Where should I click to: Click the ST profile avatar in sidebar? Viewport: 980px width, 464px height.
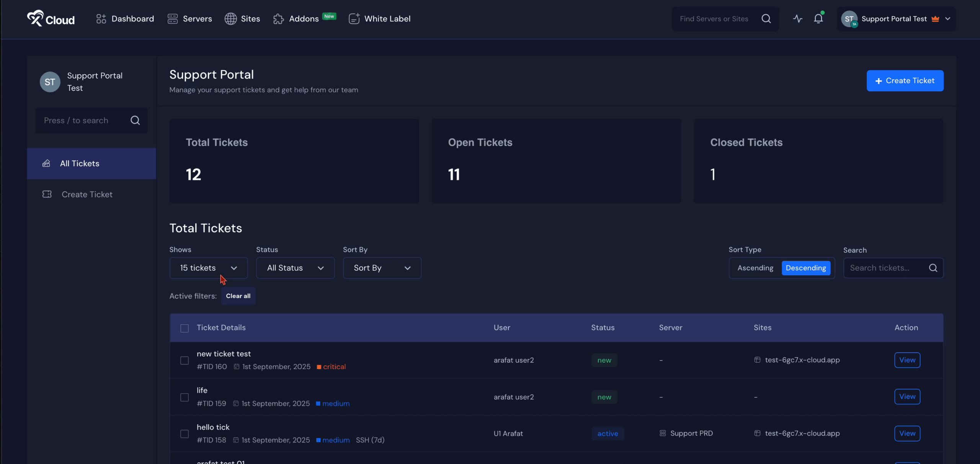pos(50,82)
